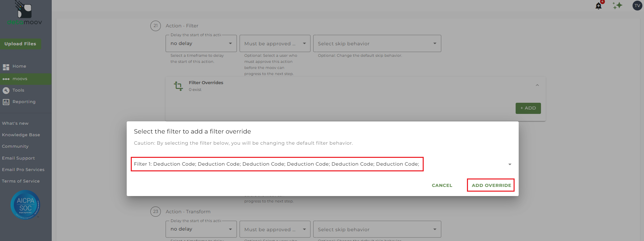Click Email Support link

tap(18, 158)
